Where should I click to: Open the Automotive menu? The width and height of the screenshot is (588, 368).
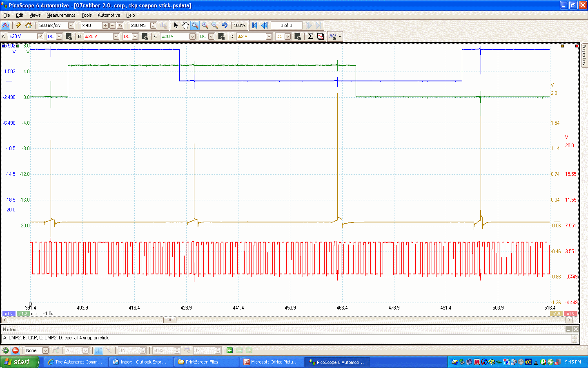109,15
